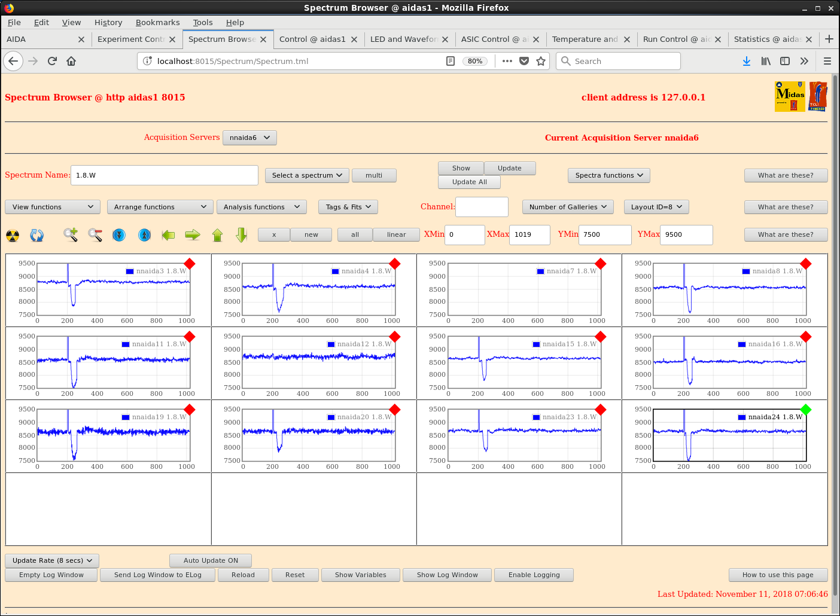Click the Enable Logging button

534,575
